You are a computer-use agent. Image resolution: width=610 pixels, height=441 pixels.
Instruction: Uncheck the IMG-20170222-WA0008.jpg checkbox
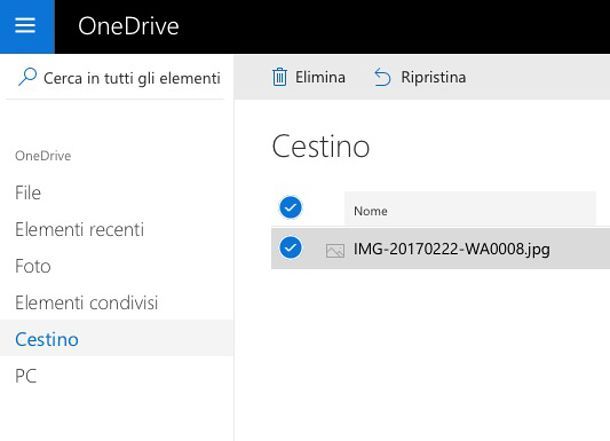pos(290,247)
